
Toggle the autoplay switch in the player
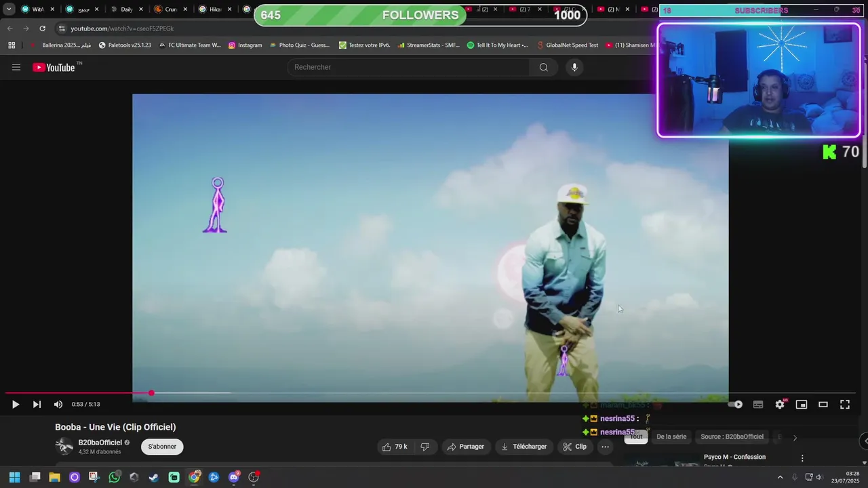coord(735,405)
